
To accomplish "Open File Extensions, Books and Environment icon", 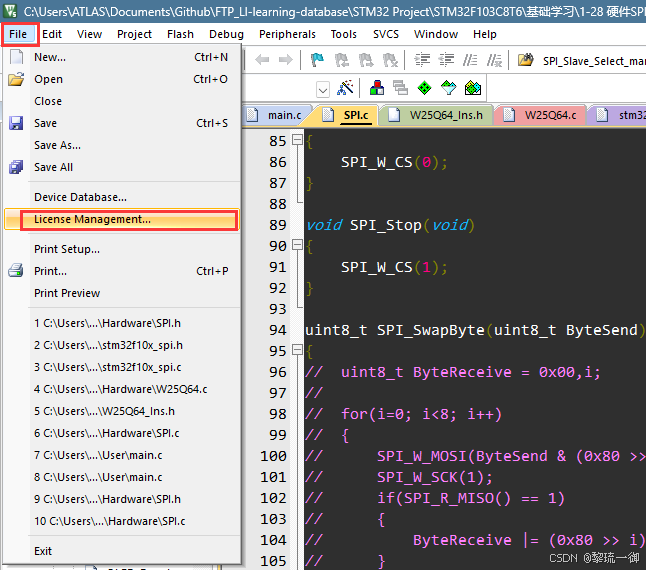I will (x=377, y=88).
